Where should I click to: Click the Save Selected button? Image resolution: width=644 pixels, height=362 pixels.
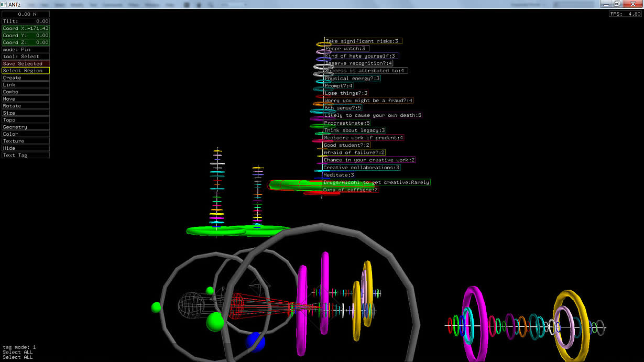click(25, 63)
